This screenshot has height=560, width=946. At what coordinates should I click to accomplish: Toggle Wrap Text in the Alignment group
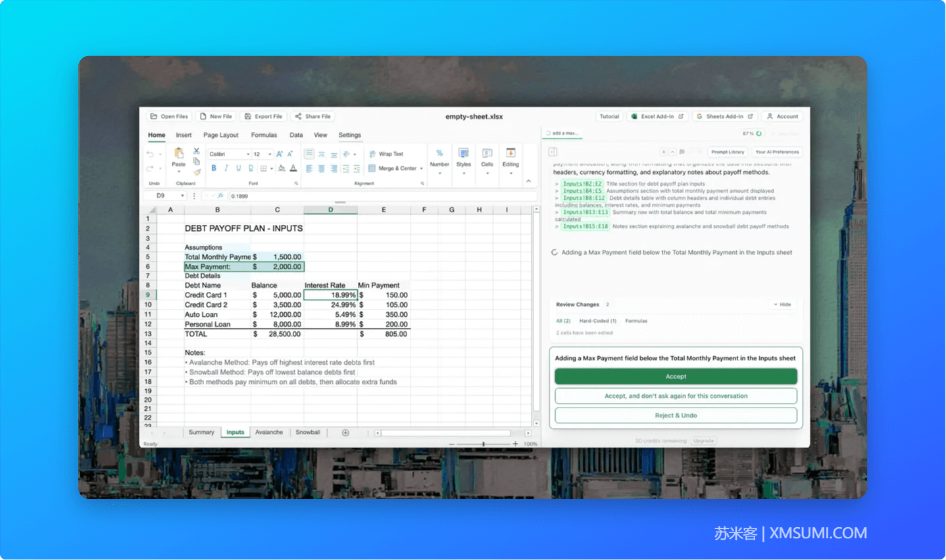point(386,154)
